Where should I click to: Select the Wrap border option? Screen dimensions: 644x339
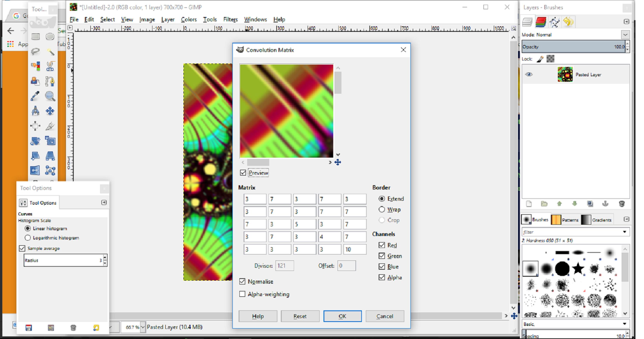click(x=381, y=209)
